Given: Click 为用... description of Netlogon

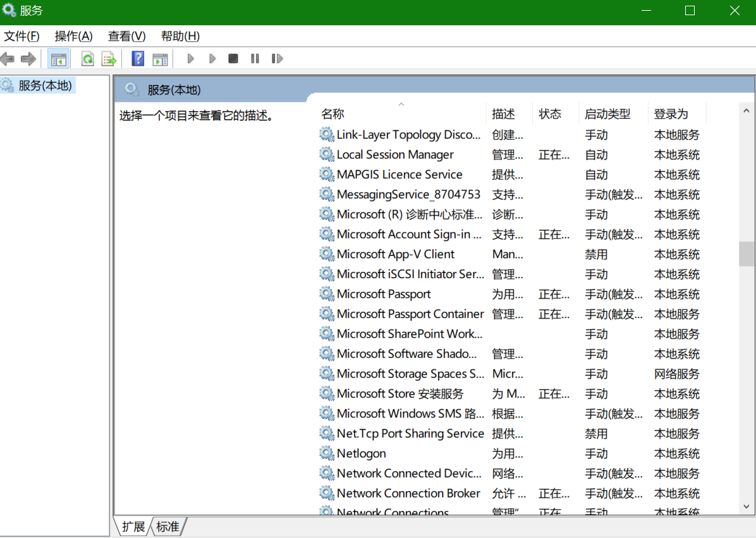Looking at the screenshot, I should [507, 454].
